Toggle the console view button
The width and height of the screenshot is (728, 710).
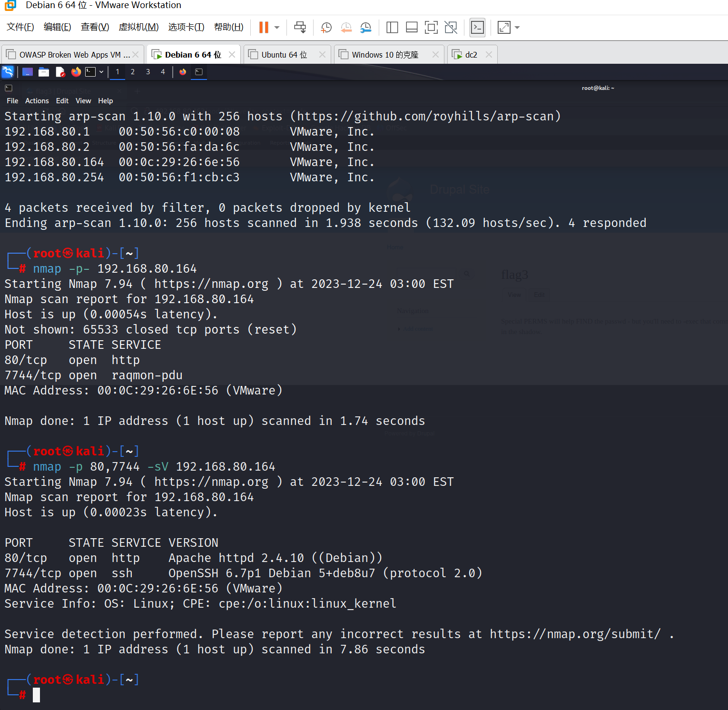477,28
